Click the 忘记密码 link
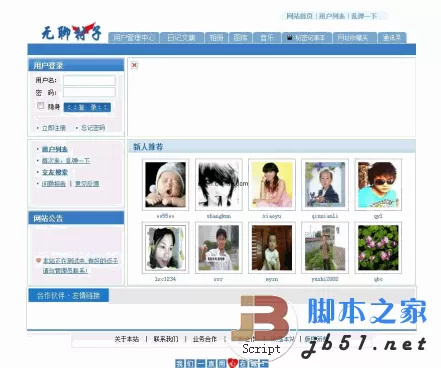Image resolution: width=441 pixels, height=368 pixels. [93, 128]
